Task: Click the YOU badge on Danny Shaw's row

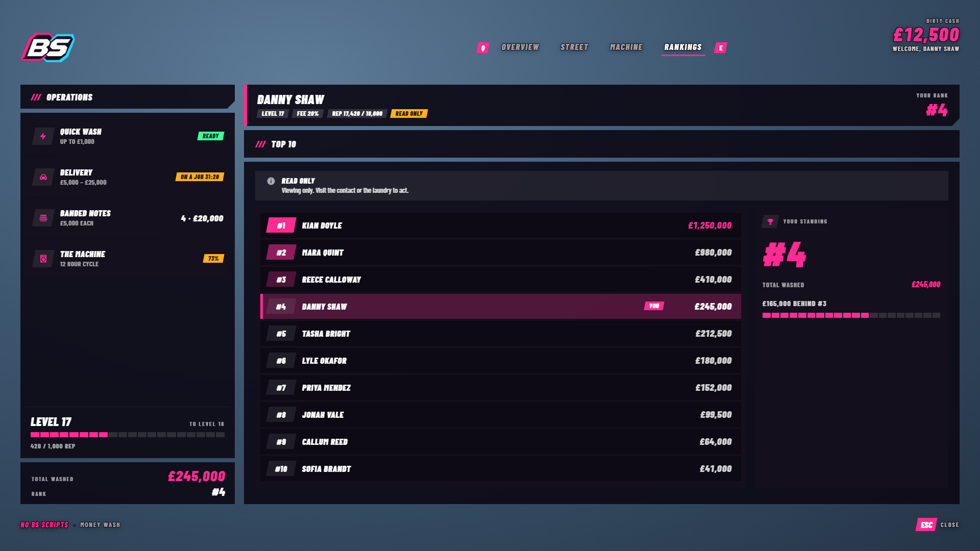Action: [654, 306]
